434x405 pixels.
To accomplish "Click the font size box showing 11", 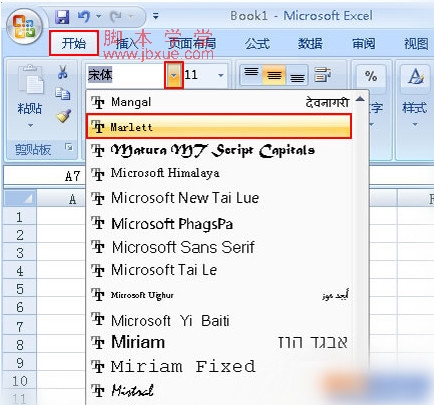I will pos(198,75).
